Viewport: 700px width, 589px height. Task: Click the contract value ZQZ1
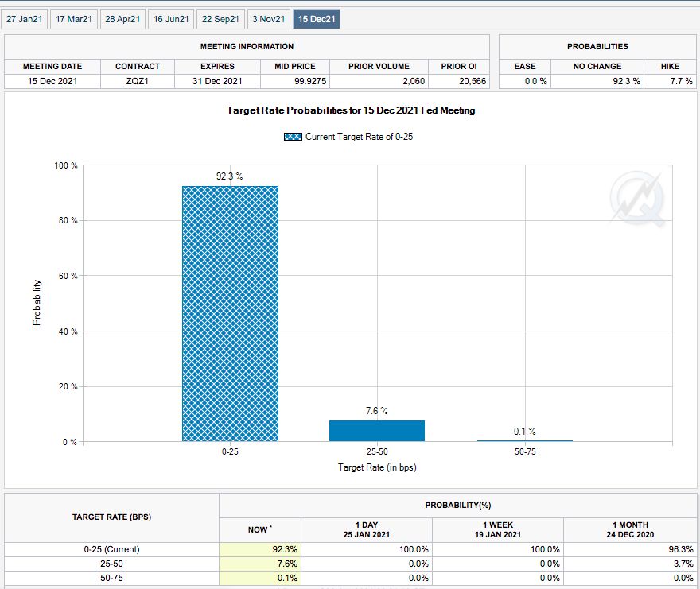137,81
